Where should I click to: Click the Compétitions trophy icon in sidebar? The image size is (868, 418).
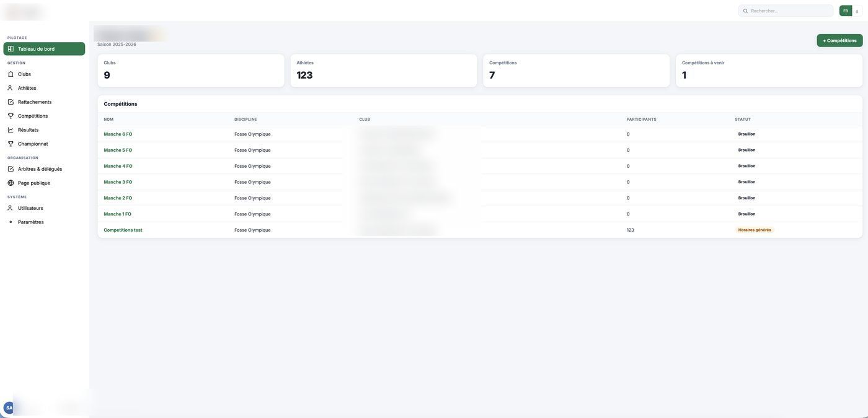coord(11,116)
